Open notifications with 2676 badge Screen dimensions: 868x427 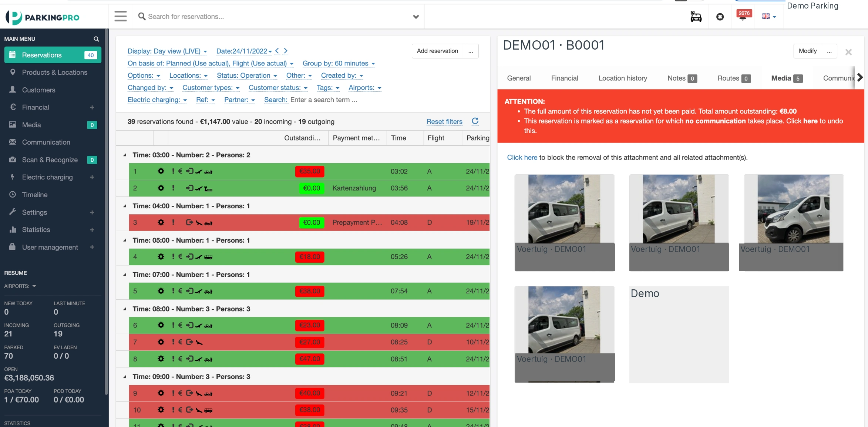click(743, 16)
